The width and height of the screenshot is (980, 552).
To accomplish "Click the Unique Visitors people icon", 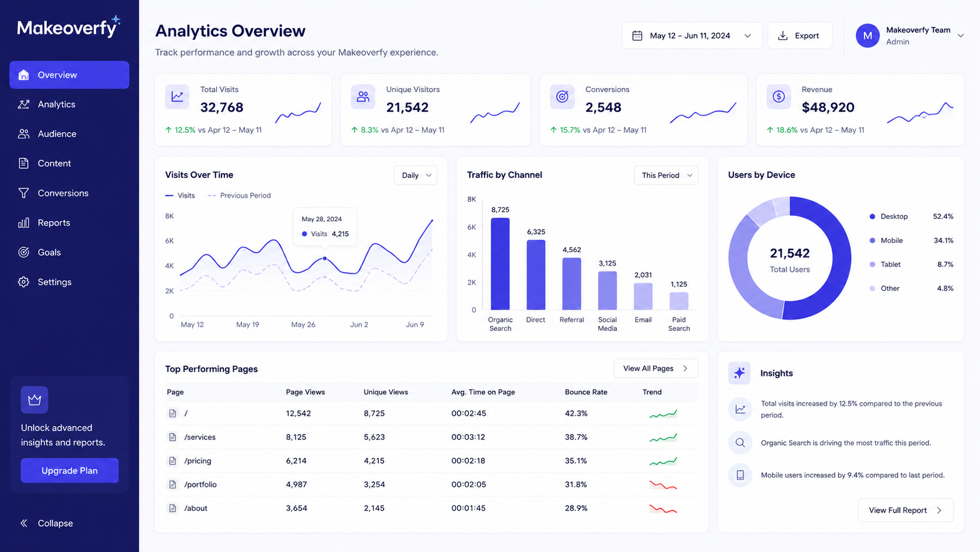I will click(363, 97).
